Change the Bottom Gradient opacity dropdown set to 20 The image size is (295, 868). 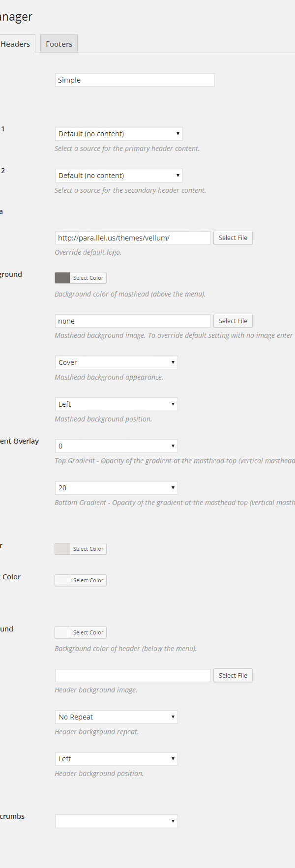click(x=117, y=488)
